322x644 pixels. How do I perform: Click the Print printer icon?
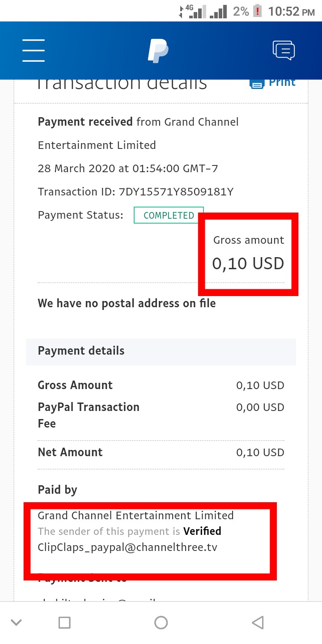point(257,84)
